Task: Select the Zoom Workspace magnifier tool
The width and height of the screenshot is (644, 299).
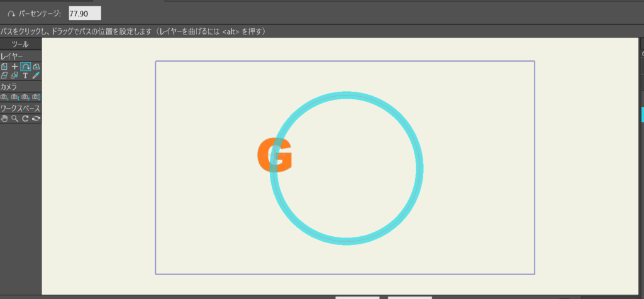Action: pyautogui.click(x=14, y=118)
